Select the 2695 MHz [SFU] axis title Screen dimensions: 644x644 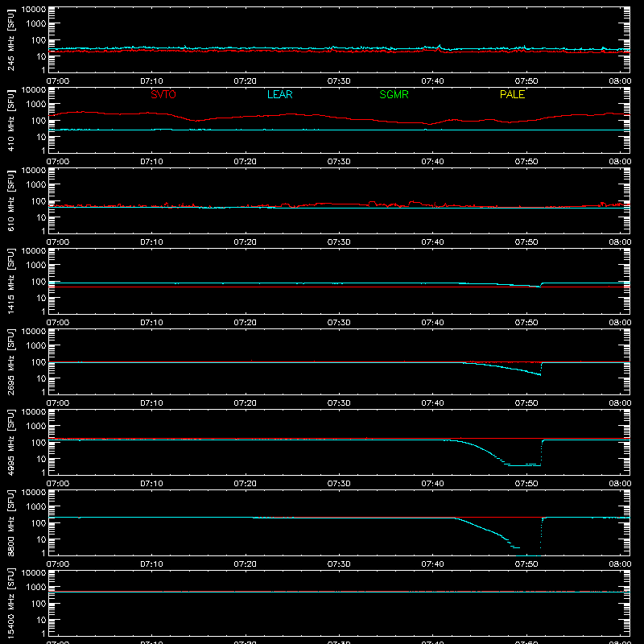point(10,361)
